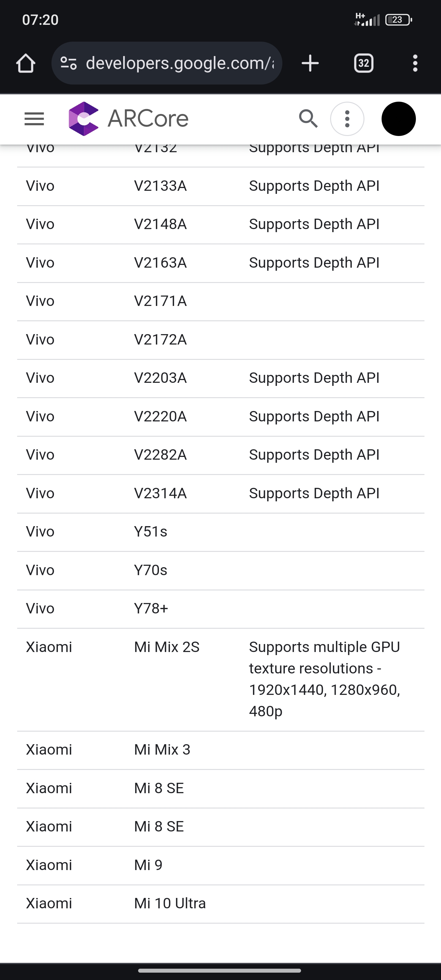
Task: Open the ARCore hamburger navigation menu
Action: coord(34,119)
